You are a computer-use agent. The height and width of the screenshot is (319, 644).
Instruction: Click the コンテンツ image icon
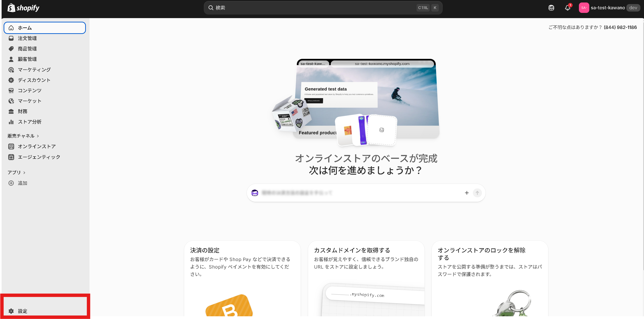pos(11,90)
